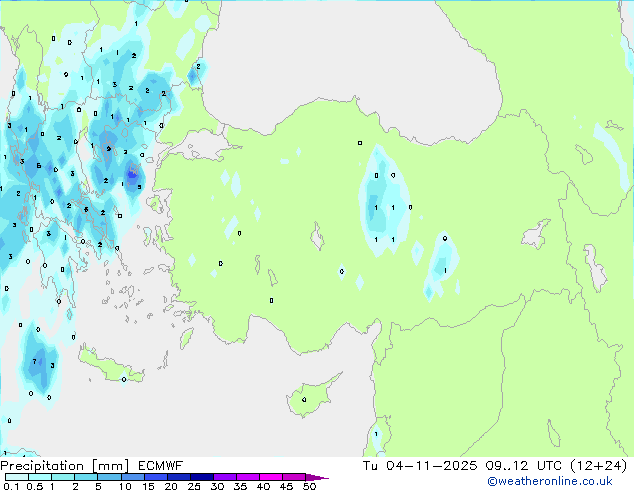Click the 20–25 mm legend color segment
This screenshot has height=490, width=634.
[179, 477]
